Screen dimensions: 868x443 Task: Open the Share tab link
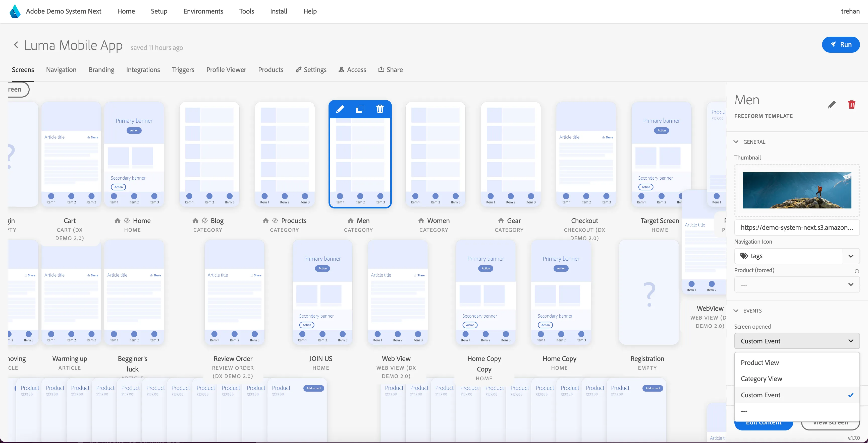pos(390,70)
